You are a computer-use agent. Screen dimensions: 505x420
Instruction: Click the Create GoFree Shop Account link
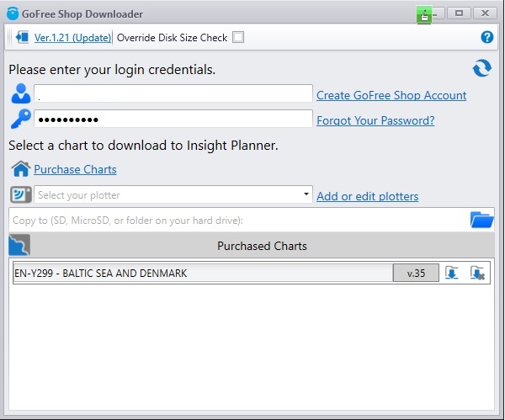[x=391, y=95]
